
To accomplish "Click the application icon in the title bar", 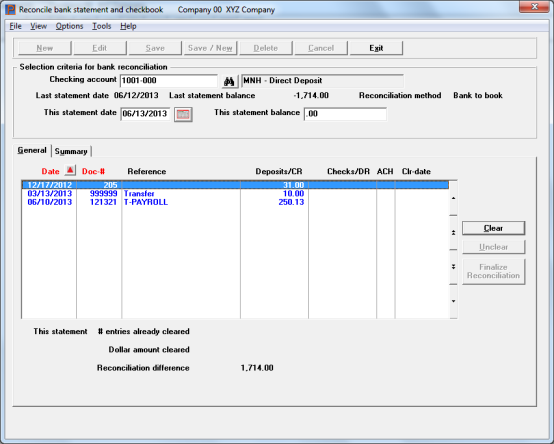I will tap(11, 10).
